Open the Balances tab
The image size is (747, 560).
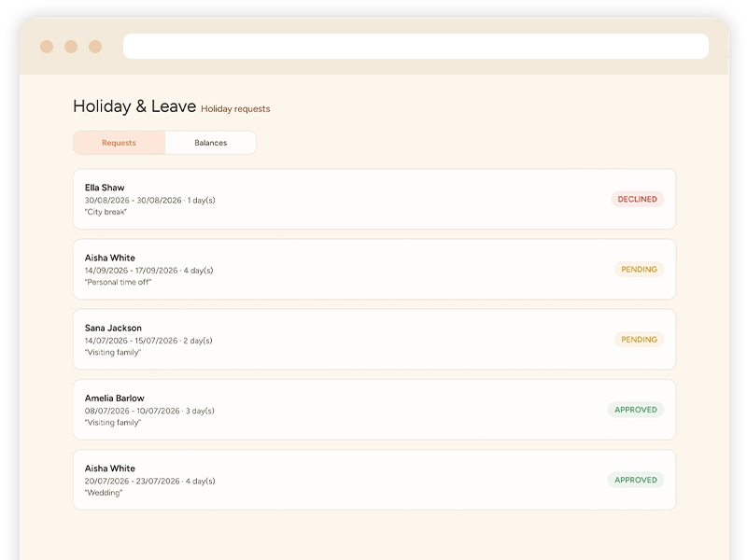211,143
